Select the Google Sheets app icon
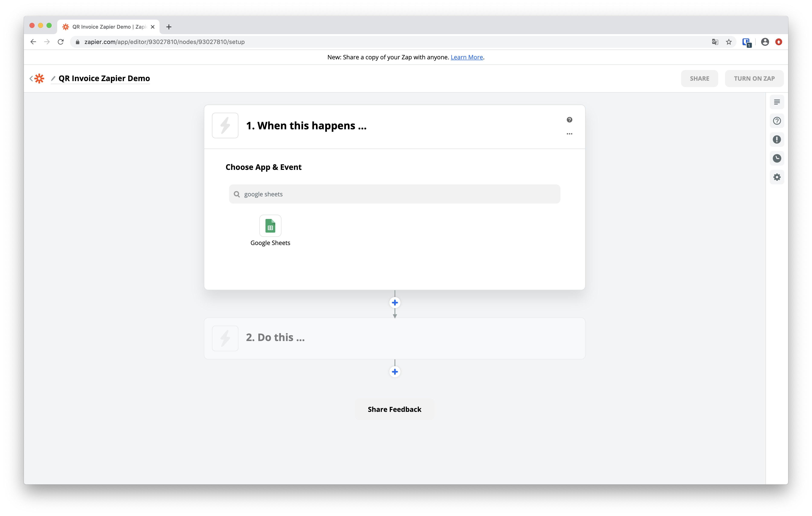The height and width of the screenshot is (516, 812). click(x=270, y=226)
